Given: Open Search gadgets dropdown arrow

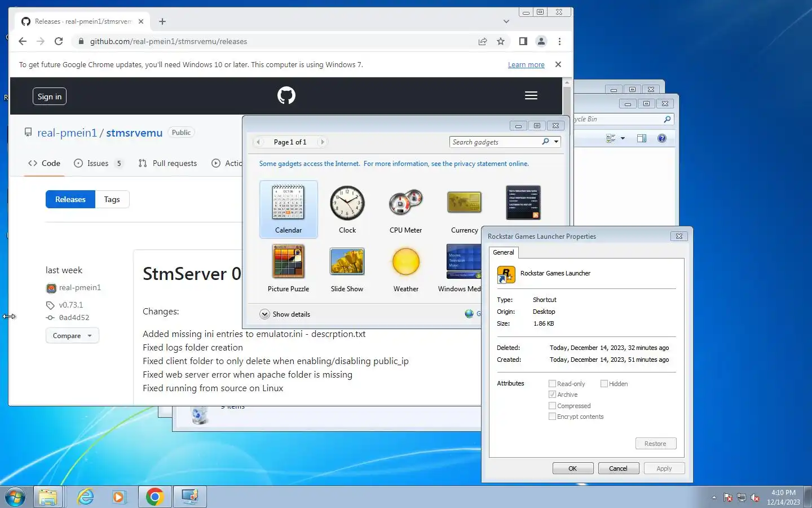Looking at the screenshot, I should [557, 142].
